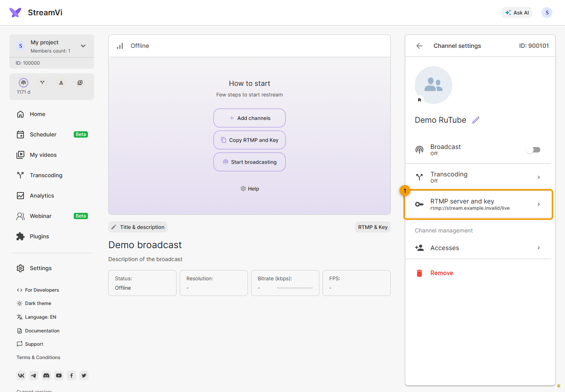
Task: Click the members quota icon
Action: pyautogui.click(x=61, y=83)
